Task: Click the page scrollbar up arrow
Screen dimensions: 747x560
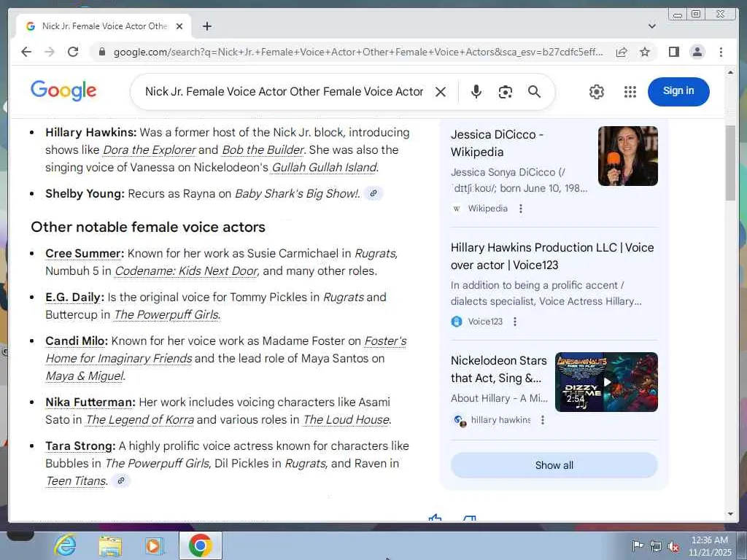Action: coord(730,72)
